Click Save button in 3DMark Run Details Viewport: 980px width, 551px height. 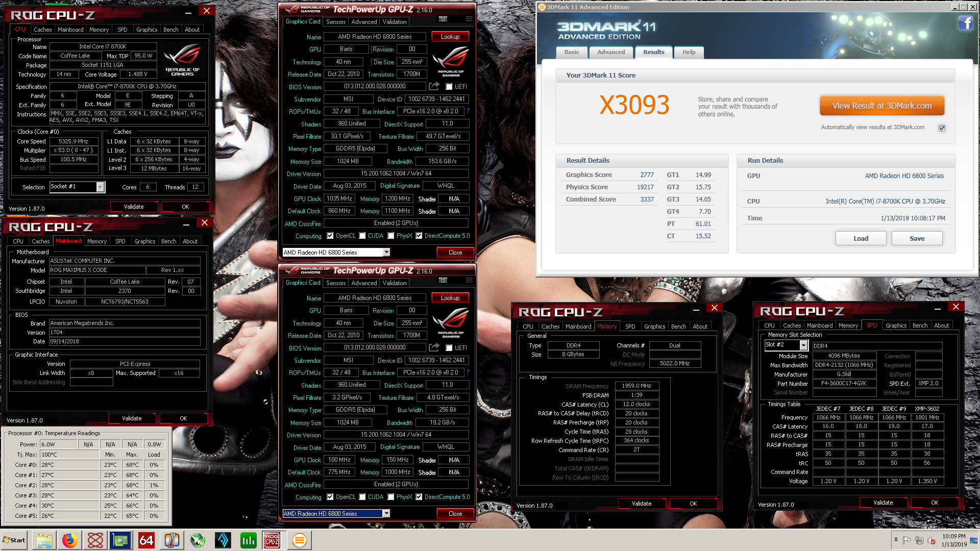[x=917, y=238]
